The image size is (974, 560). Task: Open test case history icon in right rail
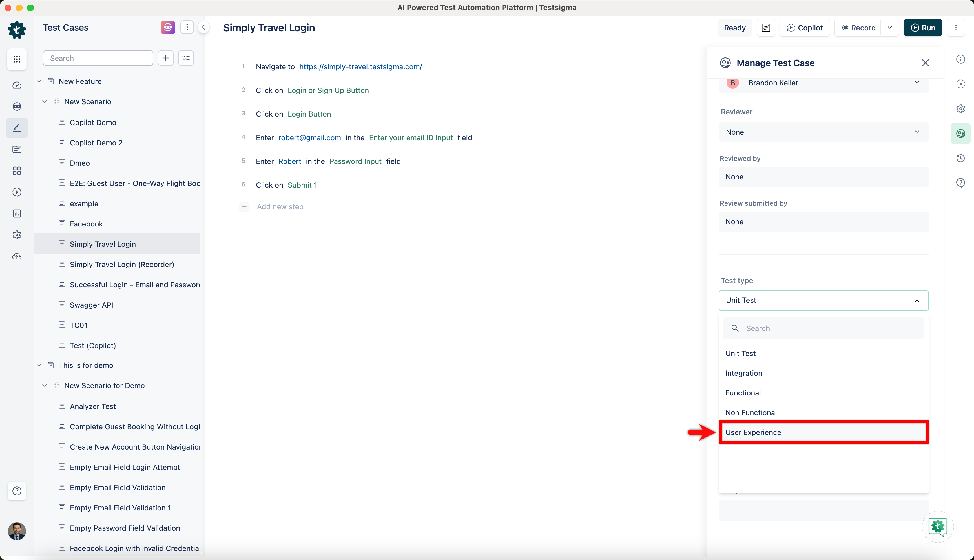(960, 158)
